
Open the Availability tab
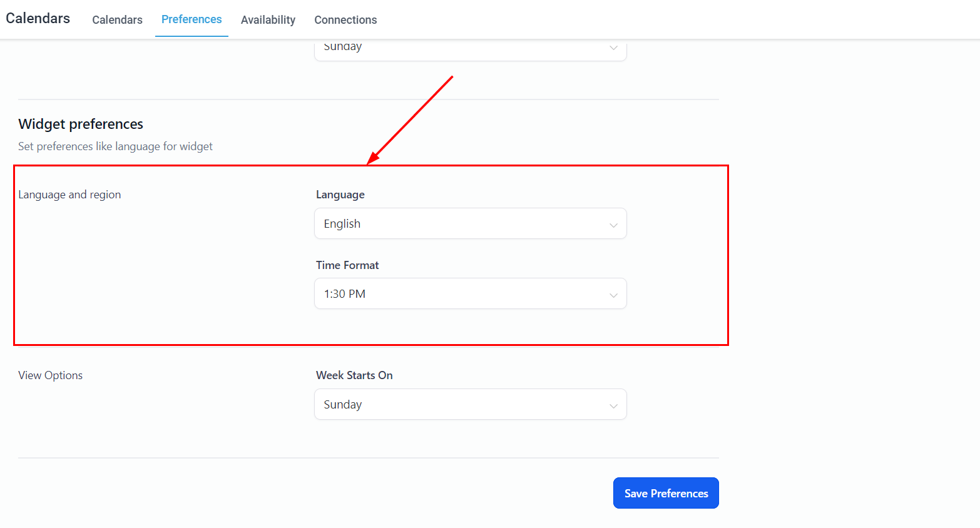click(x=268, y=20)
